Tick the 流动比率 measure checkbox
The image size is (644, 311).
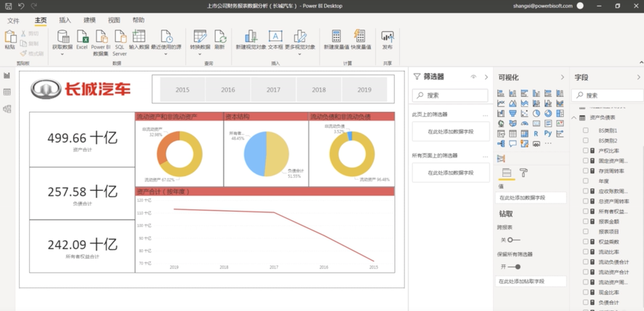click(585, 251)
